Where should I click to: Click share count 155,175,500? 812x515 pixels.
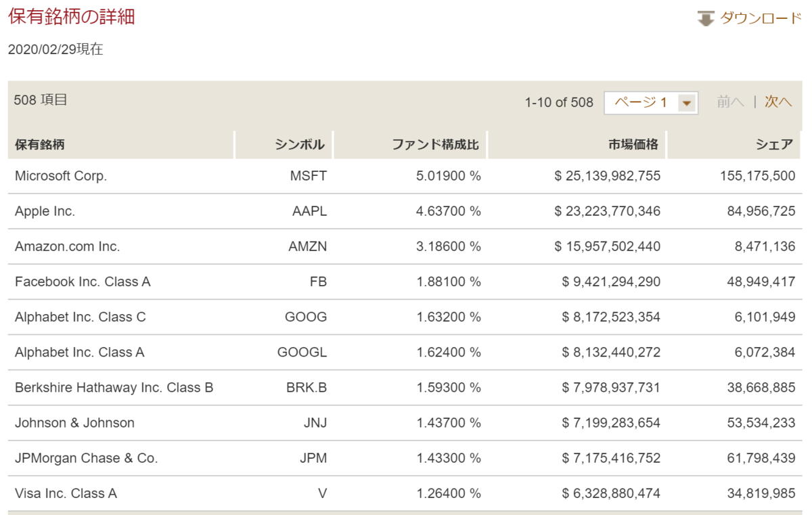tap(758, 176)
